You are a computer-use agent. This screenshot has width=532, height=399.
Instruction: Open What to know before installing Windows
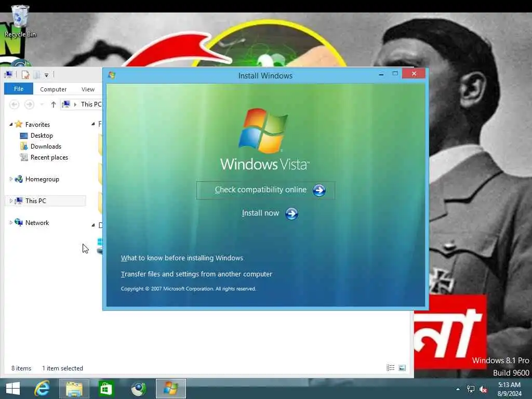(x=182, y=258)
